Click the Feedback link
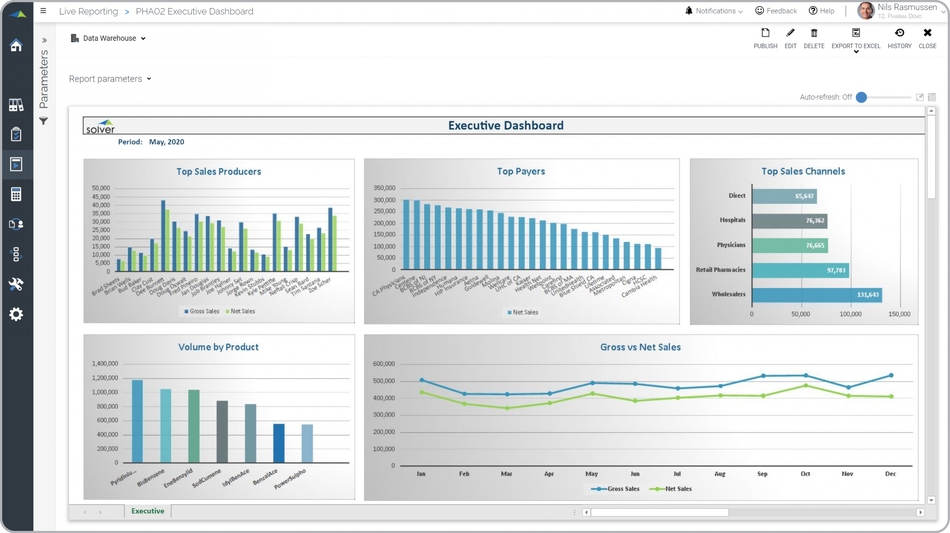Screen dimensions: 950x533 coord(776,11)
